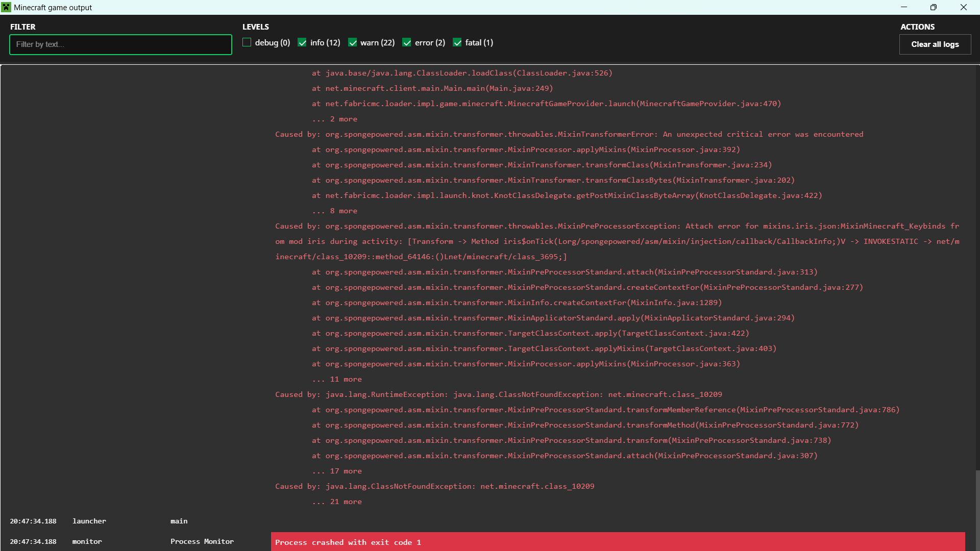Click the createContextFor(MixinPreProcessorStandard.java:277) line
The image size is (980, 551).
(587, 287)
